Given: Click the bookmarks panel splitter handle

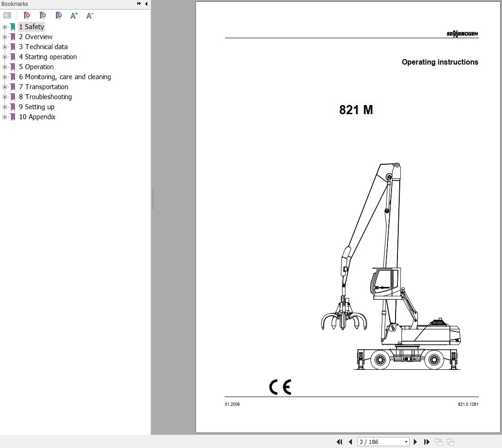Looking at the screenshot, I should pyautogui.click(x=153, y=200).
